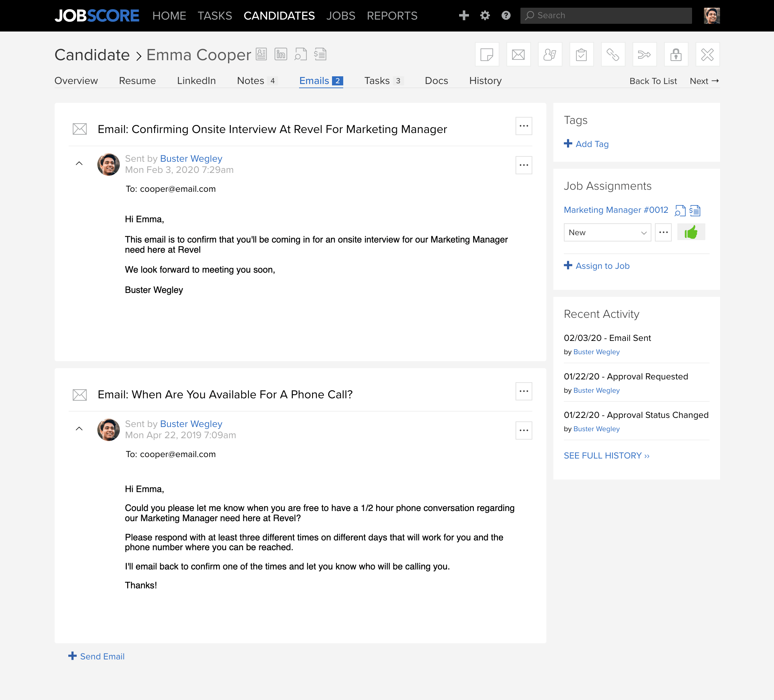Go to CANDIDATES in navigation
This screenshot has height=700, width=774.
(x=279, y=16)
